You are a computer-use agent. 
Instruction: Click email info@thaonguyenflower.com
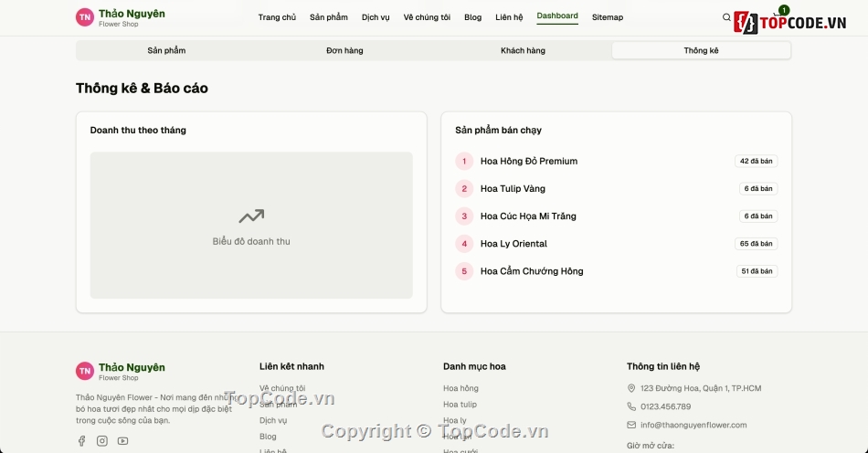[693, 425]
